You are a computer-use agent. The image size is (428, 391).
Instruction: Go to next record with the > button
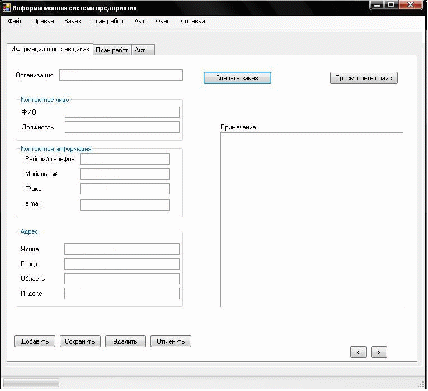[379, 352]
